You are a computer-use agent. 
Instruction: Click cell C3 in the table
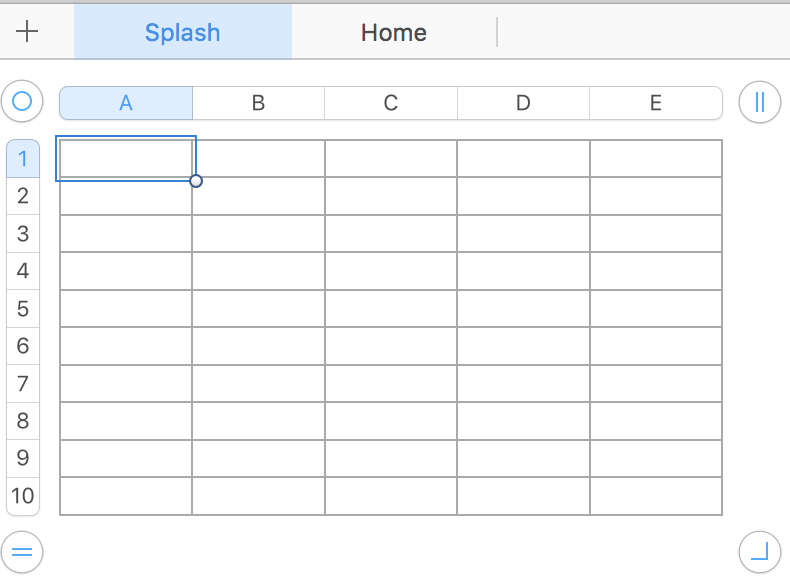[x=391, y=234]
